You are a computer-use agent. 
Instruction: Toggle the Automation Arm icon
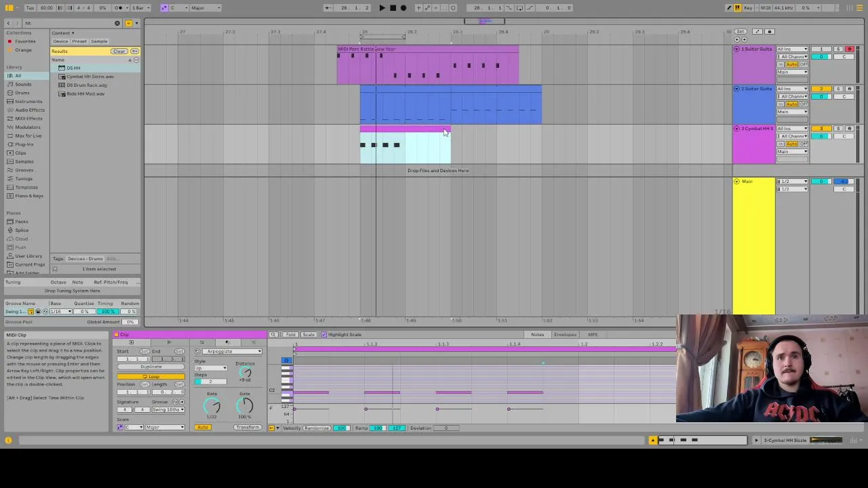click(428, 8)
